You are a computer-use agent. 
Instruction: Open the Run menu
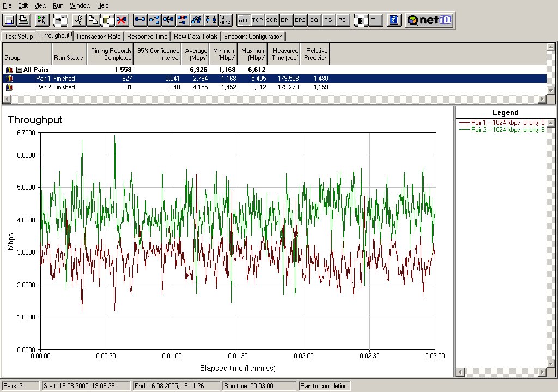coord(58,5)
